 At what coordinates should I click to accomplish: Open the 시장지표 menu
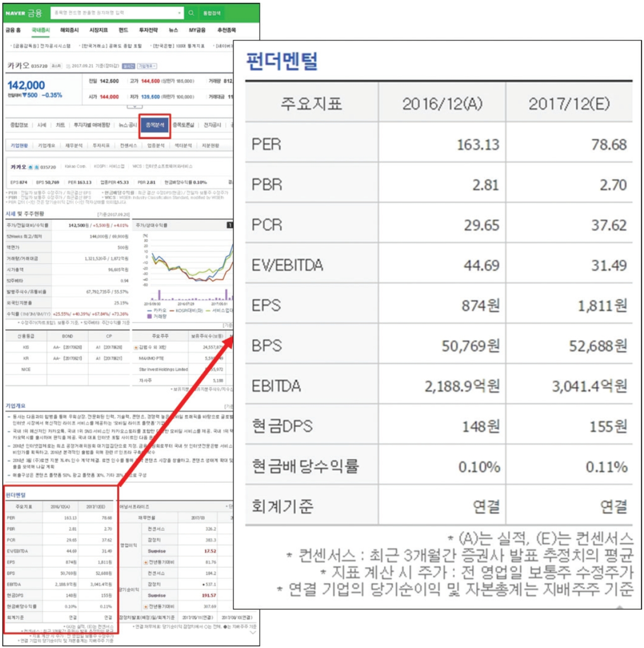point(99,30)
